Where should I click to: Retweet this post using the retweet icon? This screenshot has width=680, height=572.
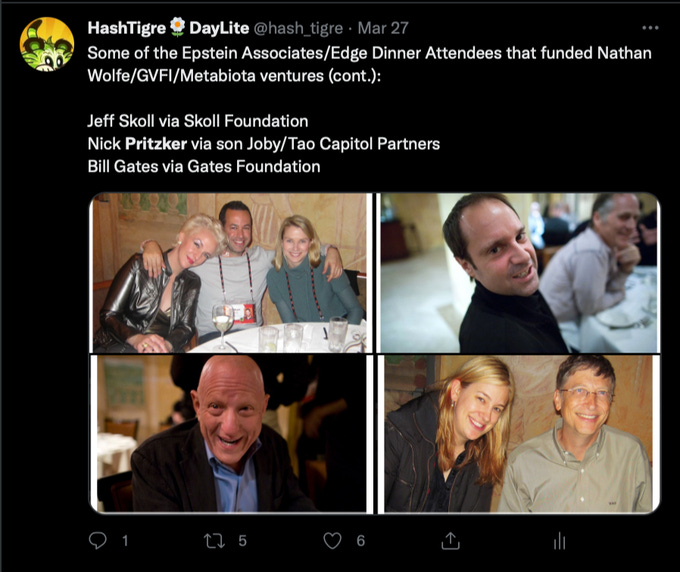coord(214,541)
